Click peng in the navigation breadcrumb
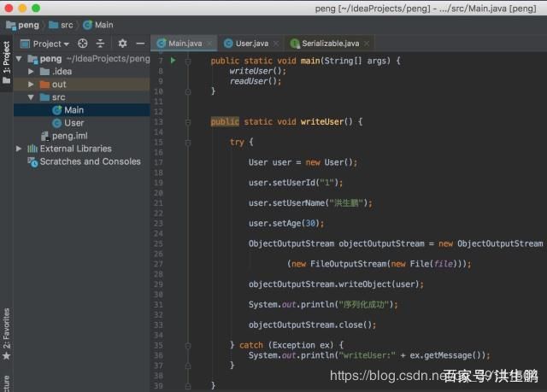Screen dimensions: 547x392 pyautogui.click(x=28, y=25)
